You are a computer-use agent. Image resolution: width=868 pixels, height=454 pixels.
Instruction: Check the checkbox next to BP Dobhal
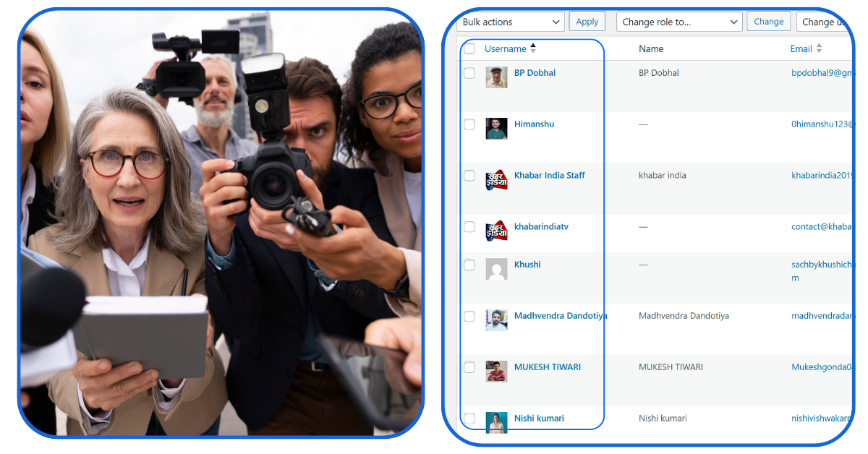(469, 72)
